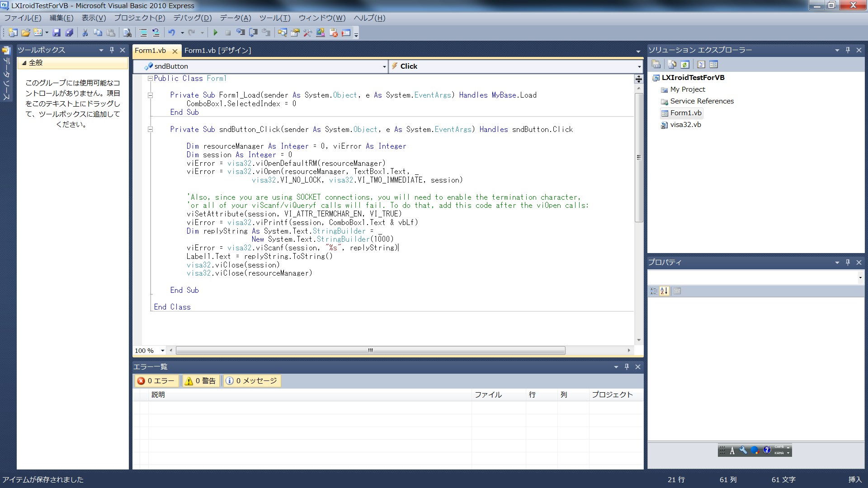Open the Toolbox icon showing crossed tools
Screen dimensions: 868x488
(308, 33)
